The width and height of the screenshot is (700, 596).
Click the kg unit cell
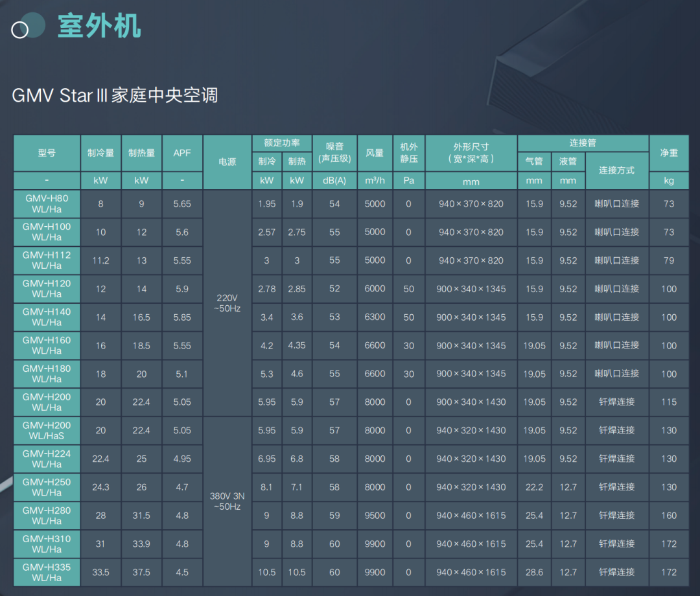tap(669, 181)
